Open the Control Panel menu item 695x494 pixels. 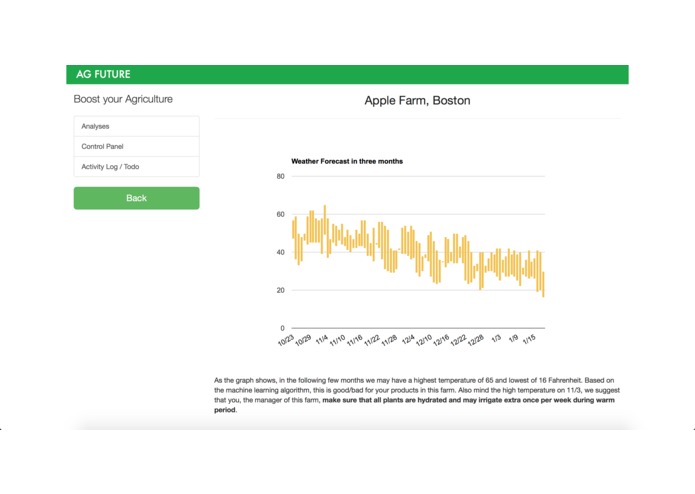tap(137, 146)
